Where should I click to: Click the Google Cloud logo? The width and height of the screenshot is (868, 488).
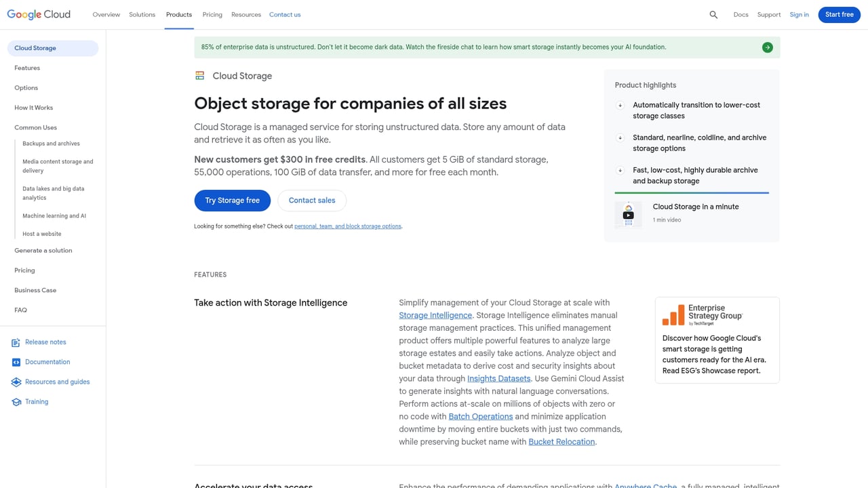[38, 14]
